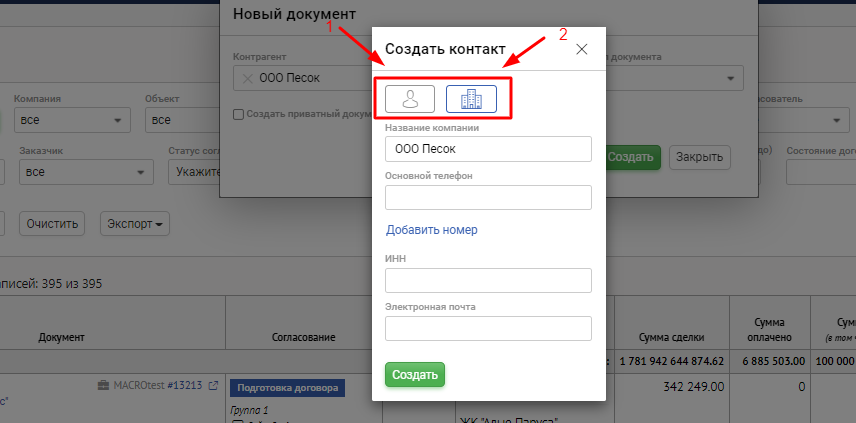Click the green Создать button in contact dialog
Viewport: 856px width, 423px height.
pyautogui.click(x=414, y=375)
